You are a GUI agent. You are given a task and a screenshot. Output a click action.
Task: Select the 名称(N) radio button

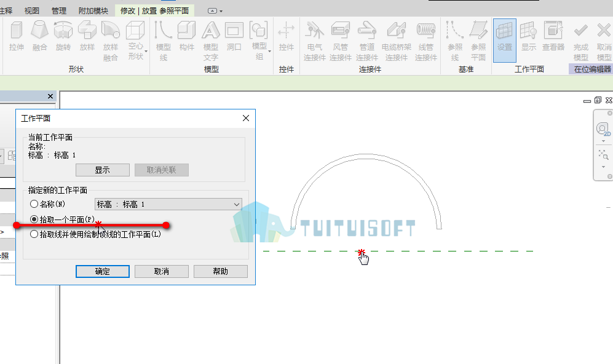coord(34,204)
